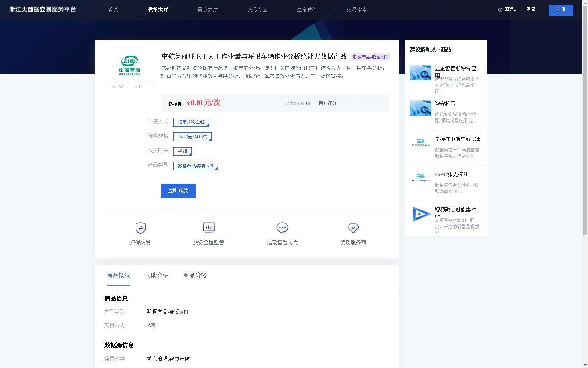Viewport: 588px width, 368px height.
Task: Click the 建议搭配以下商品 heading
Action: point(430,50)
